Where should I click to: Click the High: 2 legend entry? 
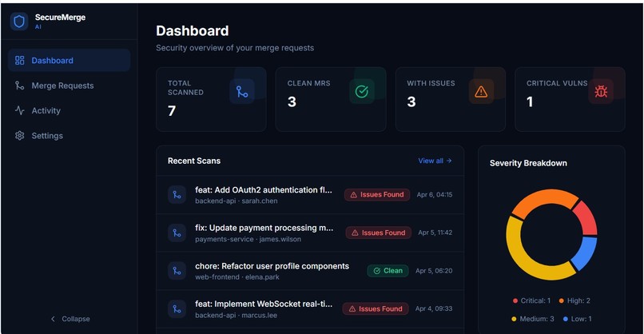[x=574, y=300]
